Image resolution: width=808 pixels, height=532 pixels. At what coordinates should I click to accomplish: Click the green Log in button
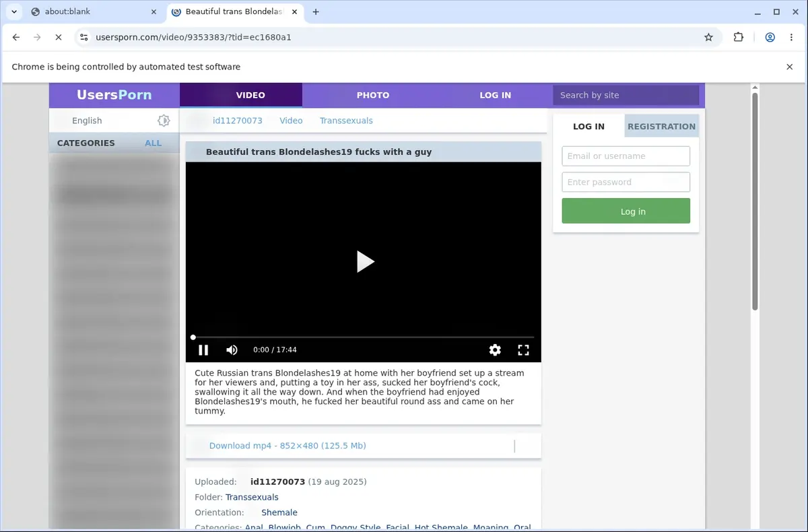tap(626, 211)
